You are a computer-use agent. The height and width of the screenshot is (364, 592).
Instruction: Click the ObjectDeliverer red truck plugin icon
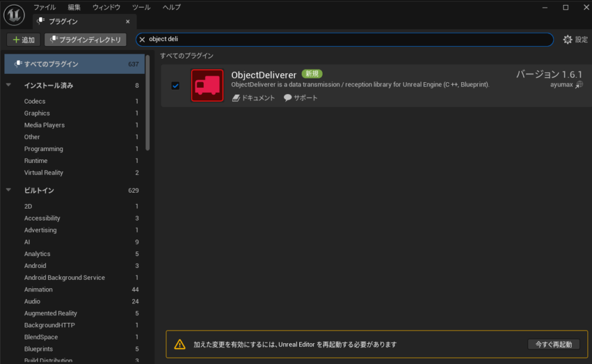207,85
